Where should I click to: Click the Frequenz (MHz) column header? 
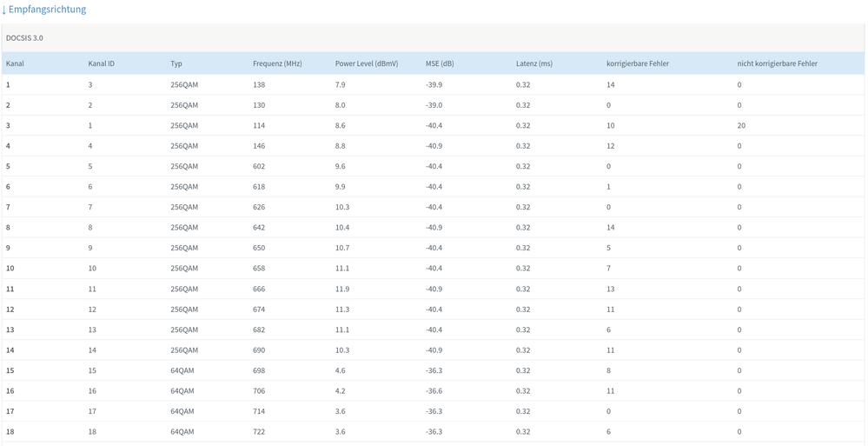coord(277,63)
